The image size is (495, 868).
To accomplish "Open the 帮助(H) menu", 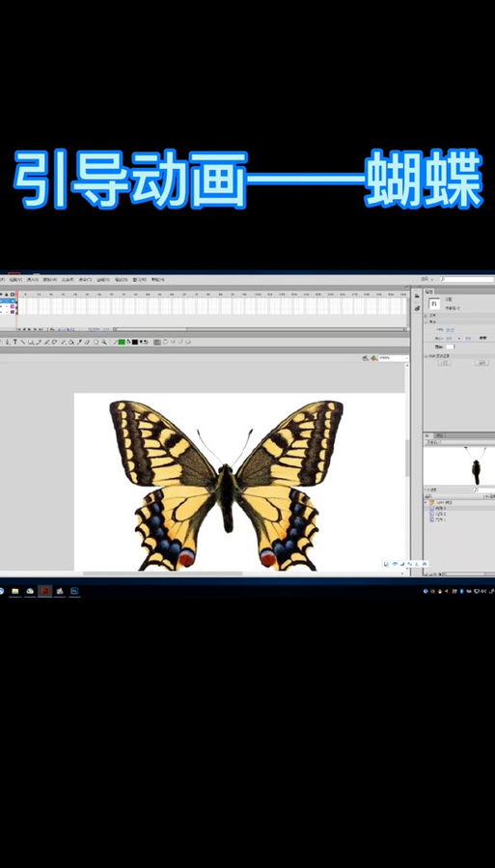I will (x=157, y=280).
